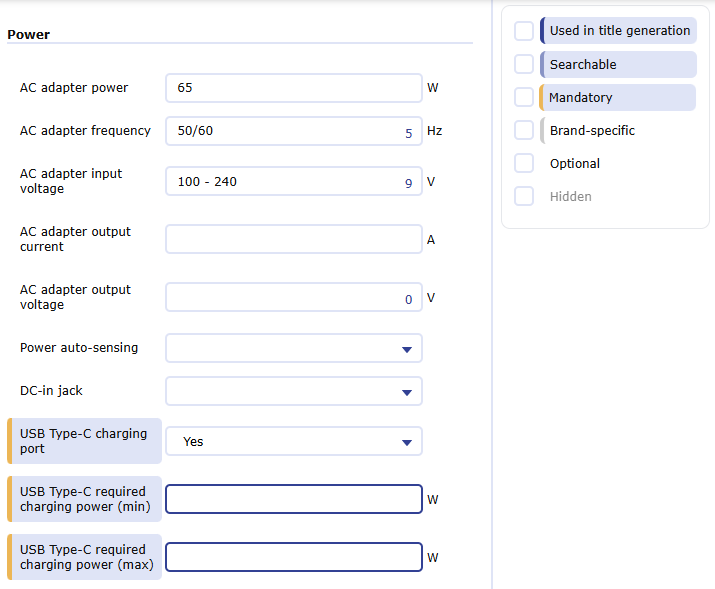This screenshot has width=715, height=589.
Task: Click the Mandatory legend label
Action: pyautogui.click(x=581, y=97)
